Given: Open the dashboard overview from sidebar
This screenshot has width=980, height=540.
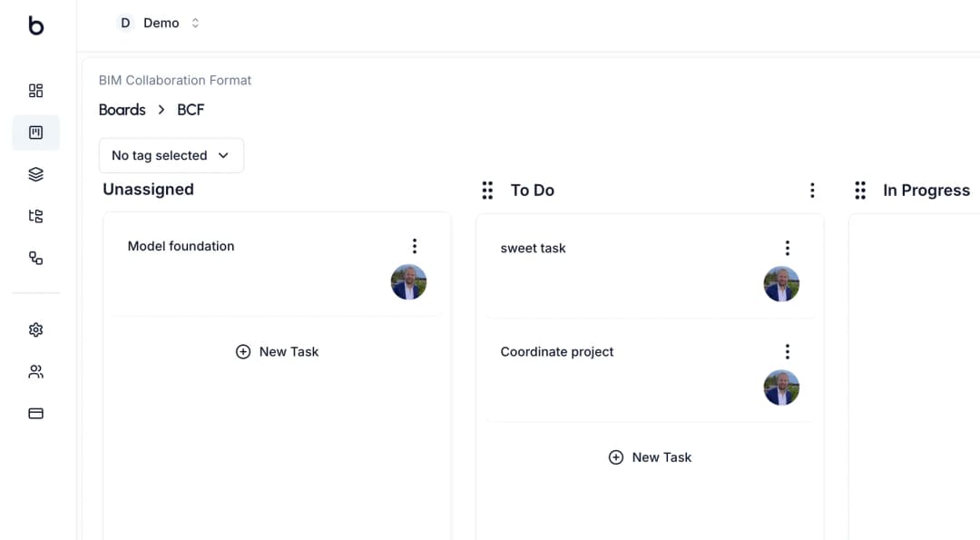Looking at the screenshot, I should [x=35, y=90].
